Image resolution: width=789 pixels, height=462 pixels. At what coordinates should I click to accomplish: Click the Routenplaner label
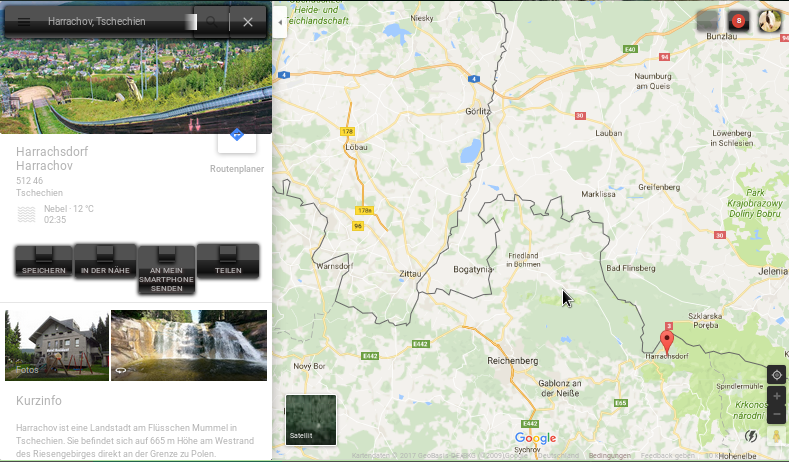point(237,169)
